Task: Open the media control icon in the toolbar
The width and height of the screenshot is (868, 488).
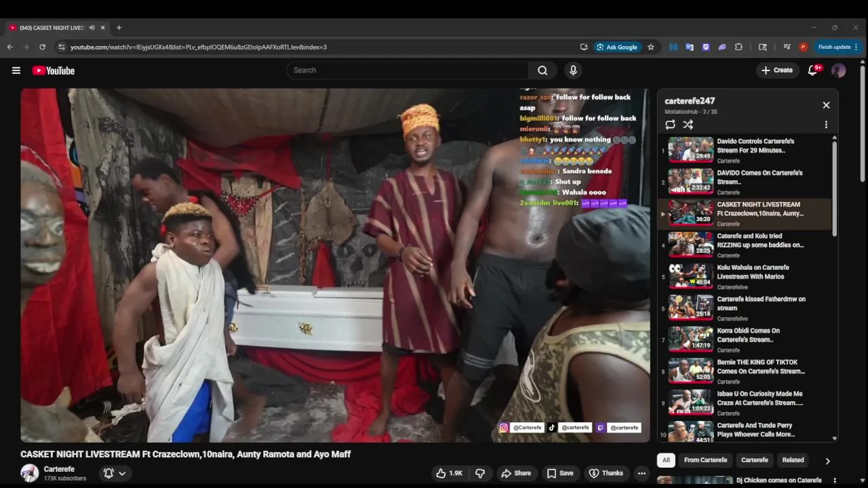Action: [787, 47]
